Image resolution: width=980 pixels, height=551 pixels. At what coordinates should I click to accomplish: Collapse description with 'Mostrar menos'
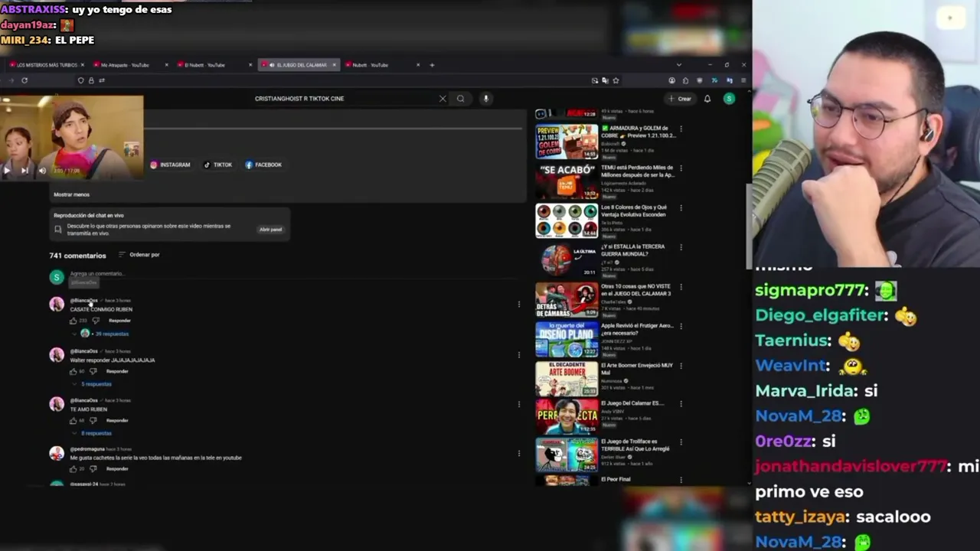[x=71, y=195]
